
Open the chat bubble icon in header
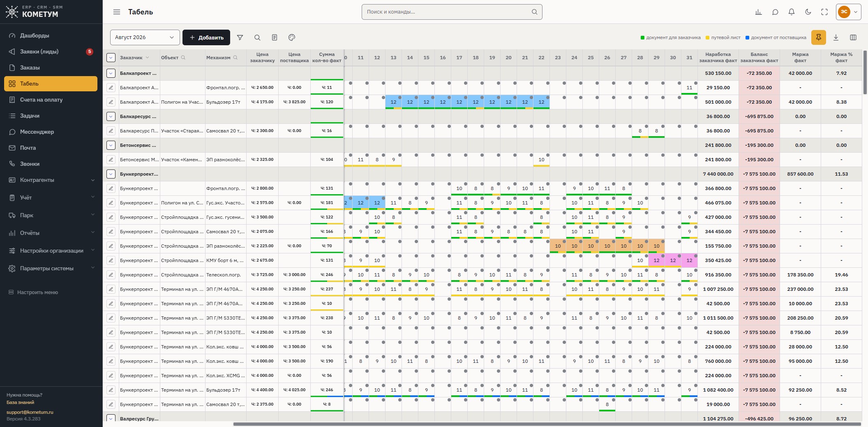(775, 12)
